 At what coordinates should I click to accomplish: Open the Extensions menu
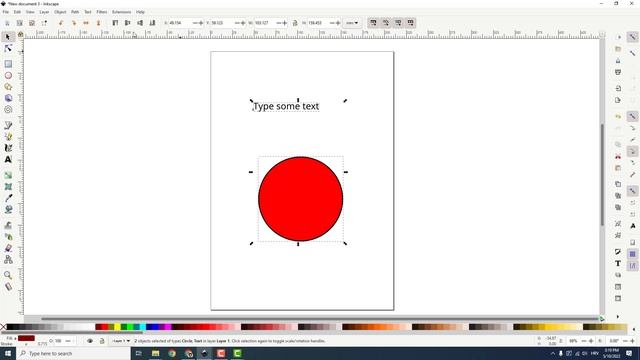[122, 12]
